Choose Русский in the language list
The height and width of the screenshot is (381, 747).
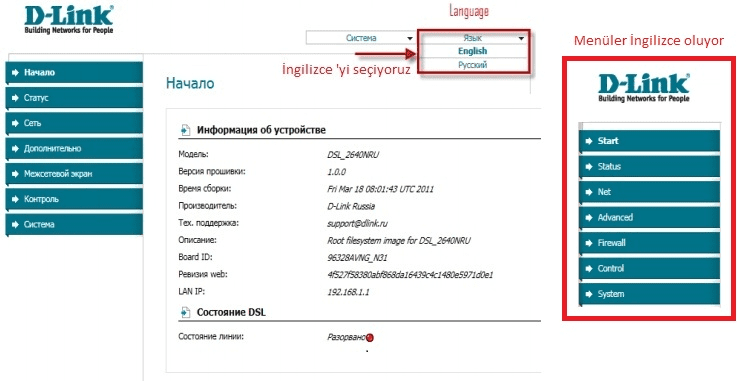pos(472,65)
